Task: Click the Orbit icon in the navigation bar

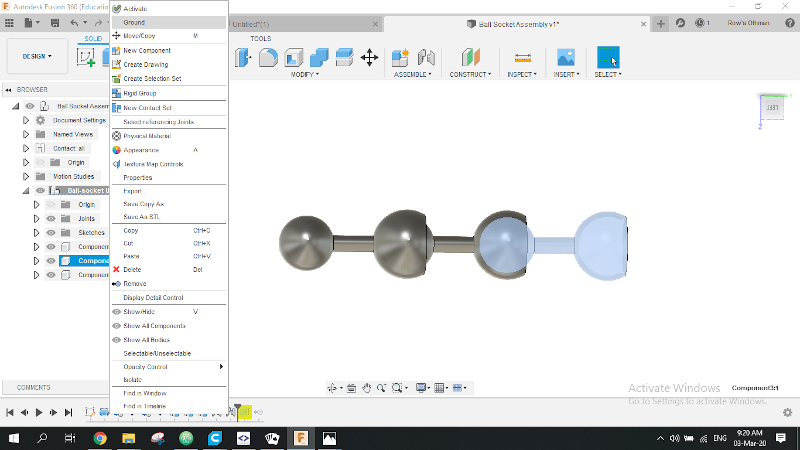Action: (x=332, y=388)
